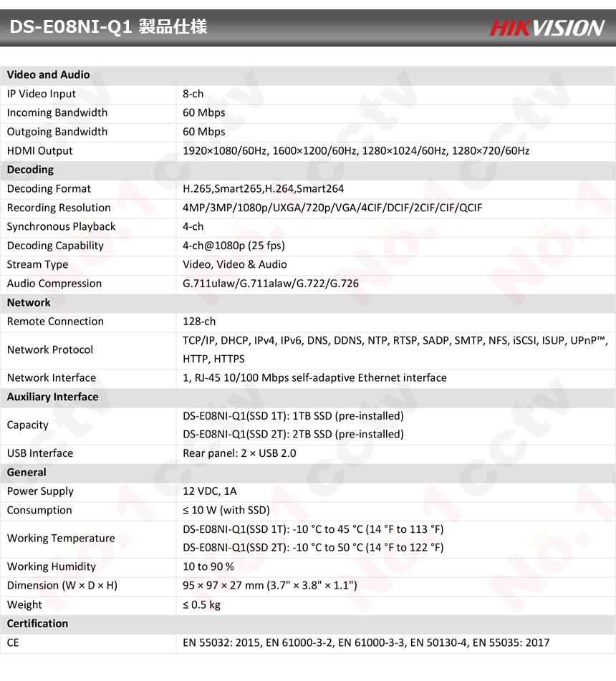This screenshot has height=681, width=616.
Task: Select the USB Interface label
Action: [40, 453]
